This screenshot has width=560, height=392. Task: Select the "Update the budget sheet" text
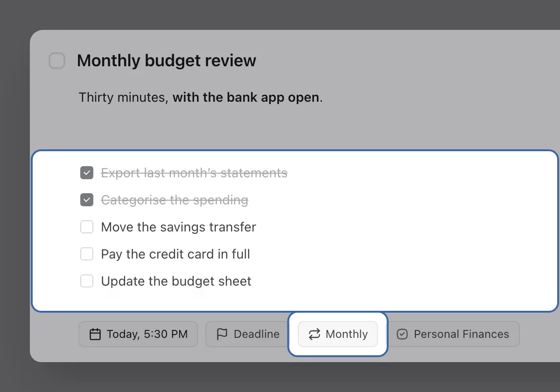(176, 281)
